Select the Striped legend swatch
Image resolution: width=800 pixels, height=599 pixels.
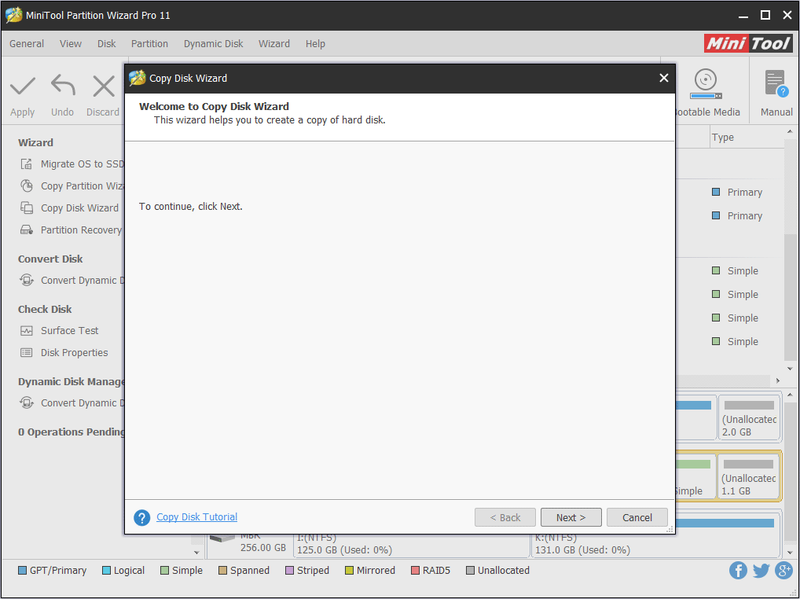tap(289, 570)
